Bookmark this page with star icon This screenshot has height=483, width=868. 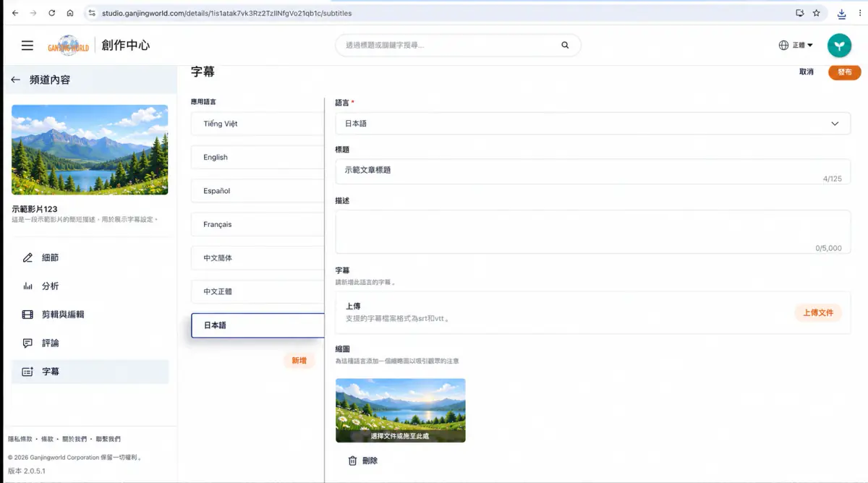tap(817, 13)
